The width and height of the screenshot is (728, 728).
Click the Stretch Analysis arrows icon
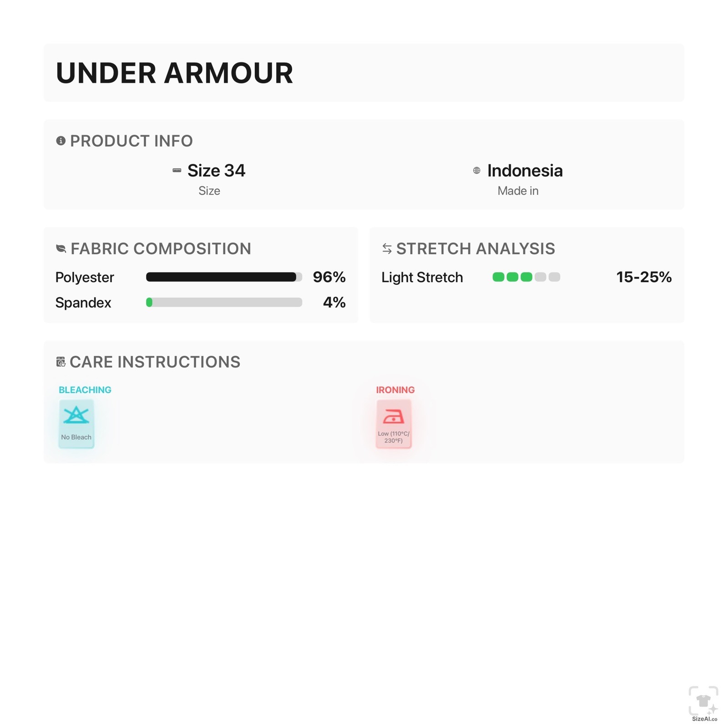[x=387, y=248]
